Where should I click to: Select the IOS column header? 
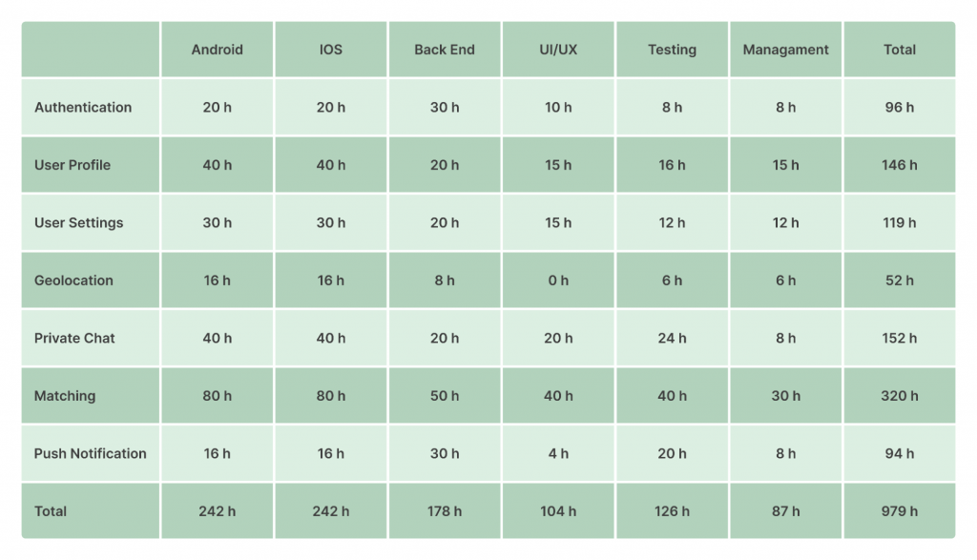331,50
